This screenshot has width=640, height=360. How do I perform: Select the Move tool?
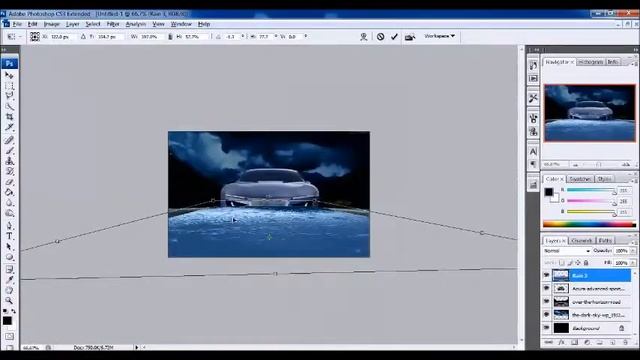point(9,76)
